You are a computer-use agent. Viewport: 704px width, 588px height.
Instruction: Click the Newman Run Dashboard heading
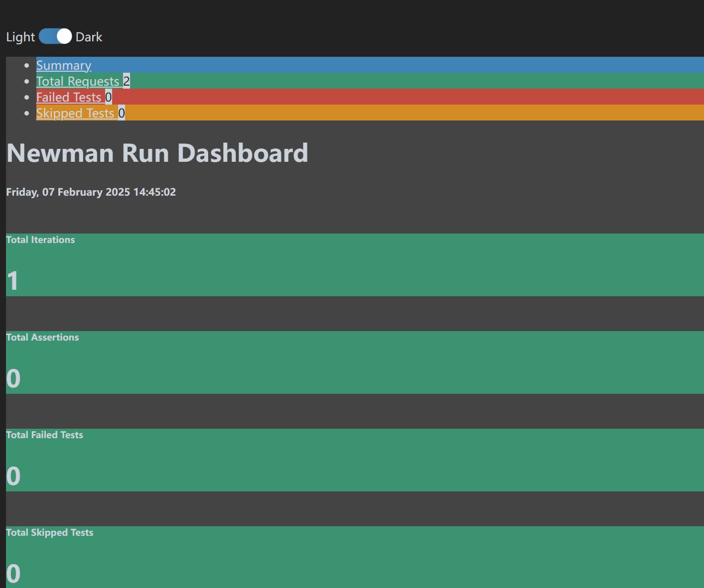157,153
